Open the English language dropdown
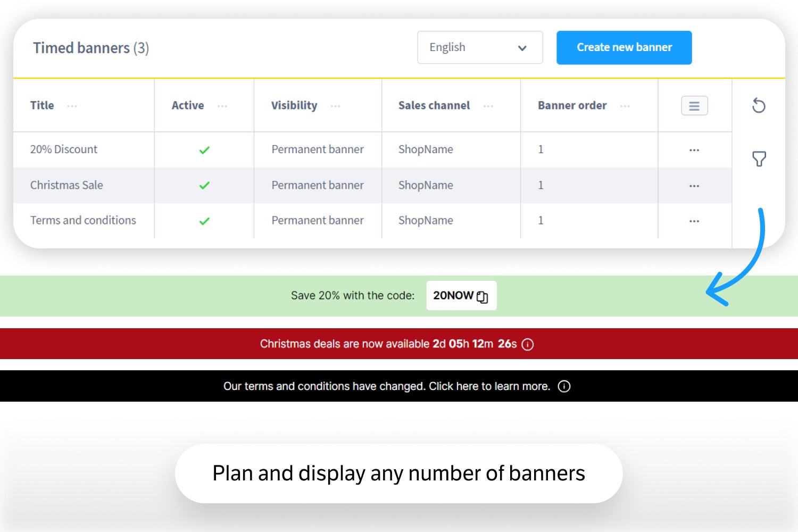The height and width of the screenshot is (532, 798). 480,47
